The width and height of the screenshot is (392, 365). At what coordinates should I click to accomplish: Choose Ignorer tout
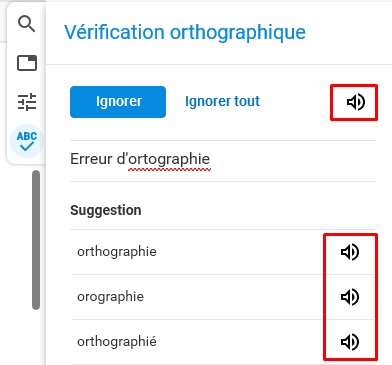(222, 101)
